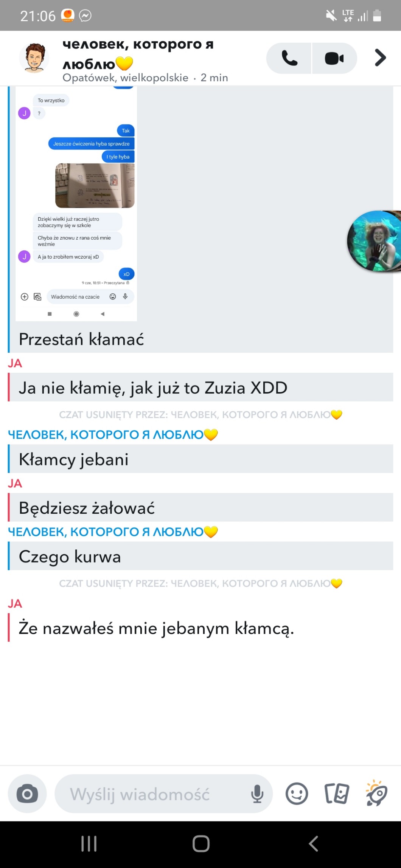
Task: Open the camera from the chat bar
Action: point(27,794)
